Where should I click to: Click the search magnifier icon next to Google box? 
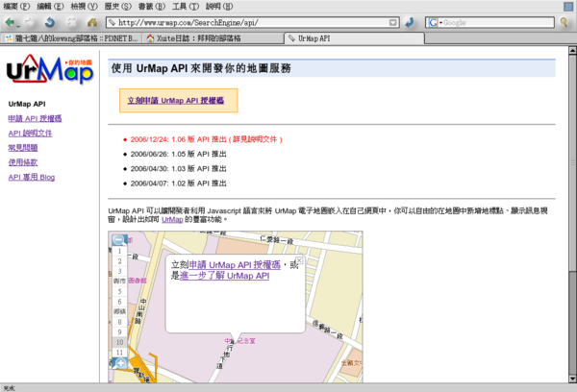564,23
